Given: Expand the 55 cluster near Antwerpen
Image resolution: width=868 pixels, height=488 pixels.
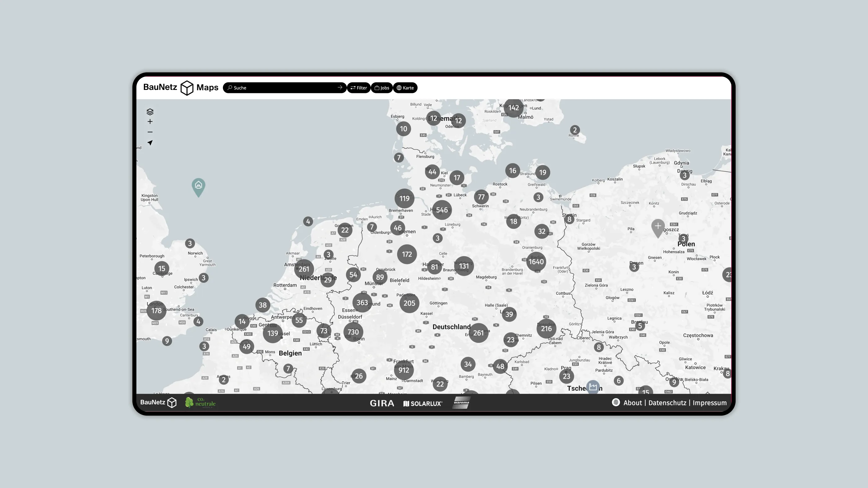Looking at the screenshot, I should click(x=299, y=320).
